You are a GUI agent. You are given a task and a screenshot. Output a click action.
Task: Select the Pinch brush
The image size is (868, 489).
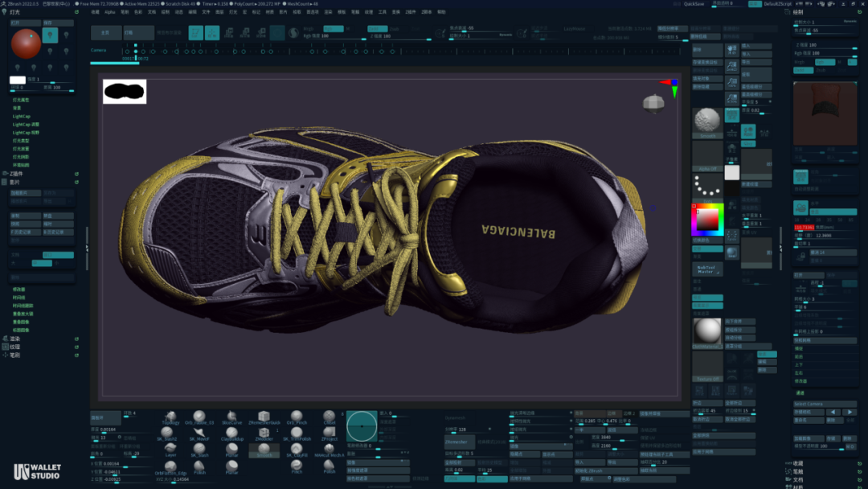click(297, 466)
